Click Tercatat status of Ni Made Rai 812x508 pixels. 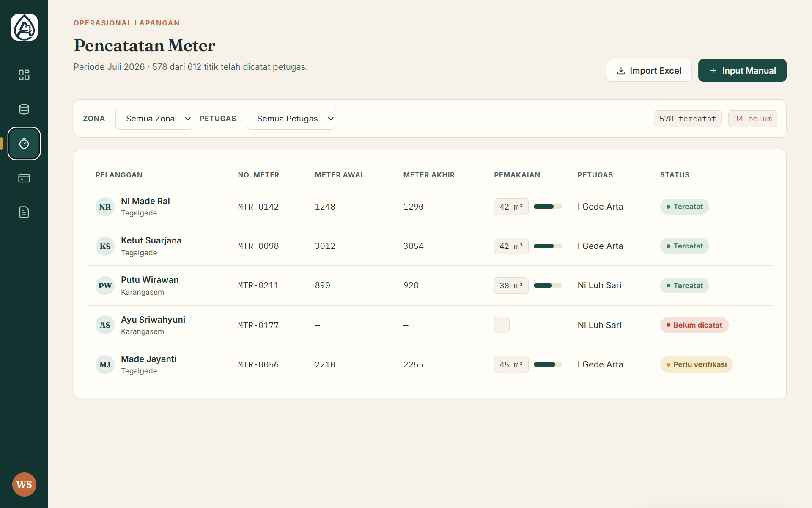coord(684,207)
